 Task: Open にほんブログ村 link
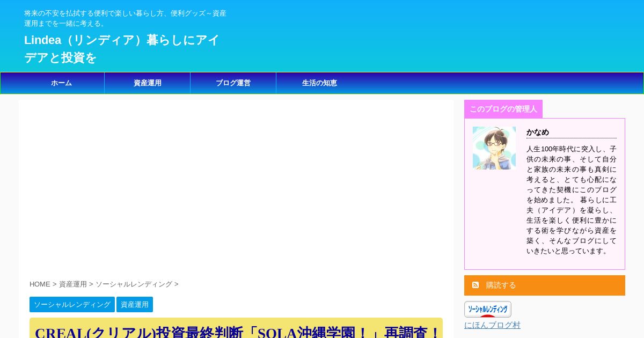point(492,325)
